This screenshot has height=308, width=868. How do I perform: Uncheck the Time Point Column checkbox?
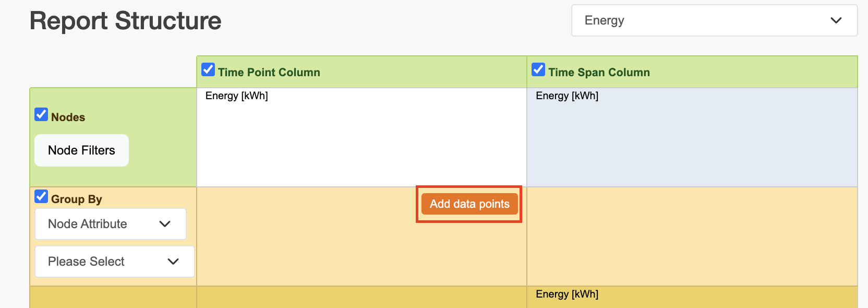coord(208,69)
